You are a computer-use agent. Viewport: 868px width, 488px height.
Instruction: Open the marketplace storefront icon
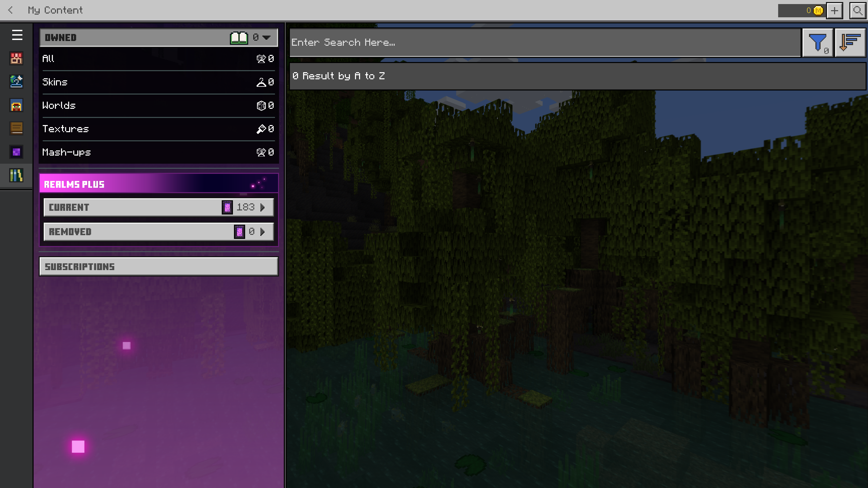(16, 59)
